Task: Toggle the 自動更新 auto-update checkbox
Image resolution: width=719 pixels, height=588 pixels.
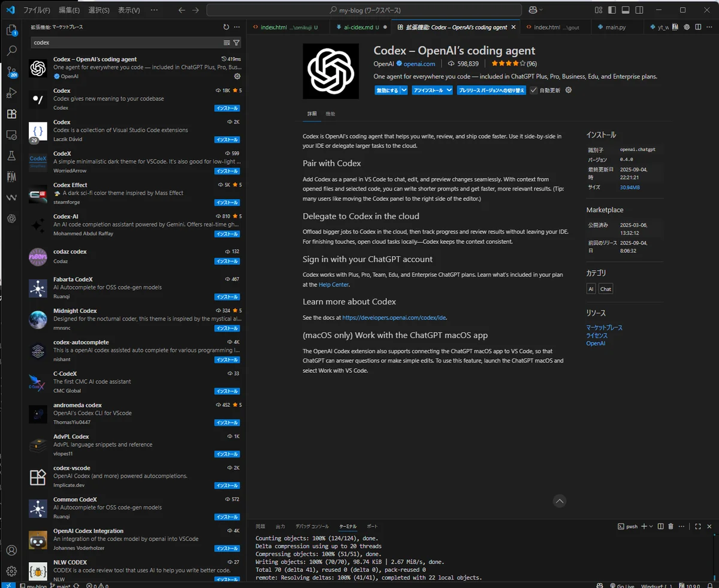Action: pos(534,91)
